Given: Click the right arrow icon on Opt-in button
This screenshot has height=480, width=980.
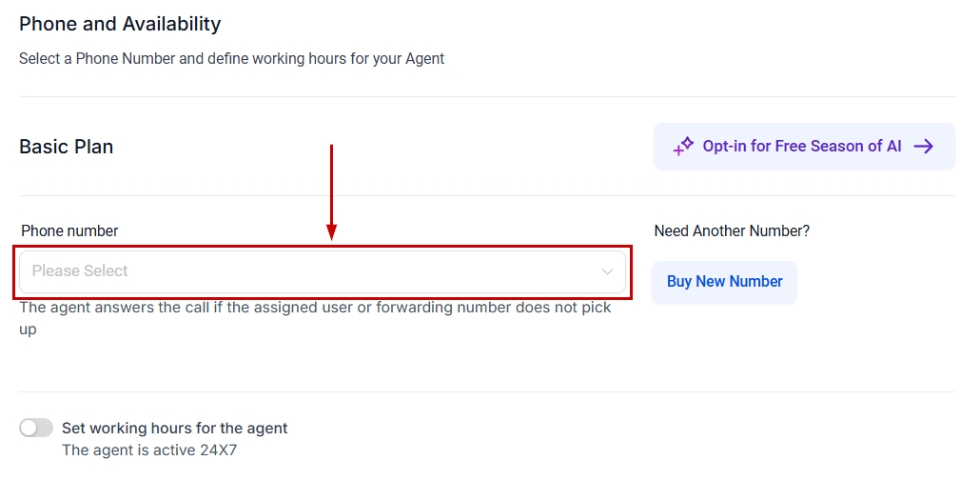Looking at the screenshot, I should pos(923,147).
